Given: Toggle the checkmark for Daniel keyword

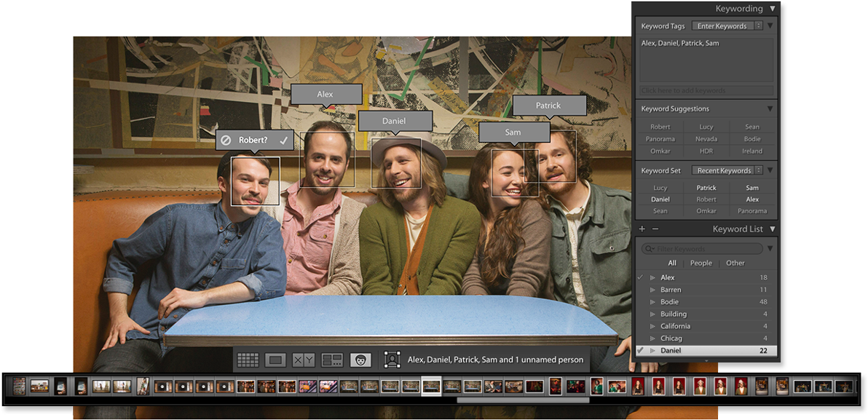Looking at the screenshot, I should point(640,351).
